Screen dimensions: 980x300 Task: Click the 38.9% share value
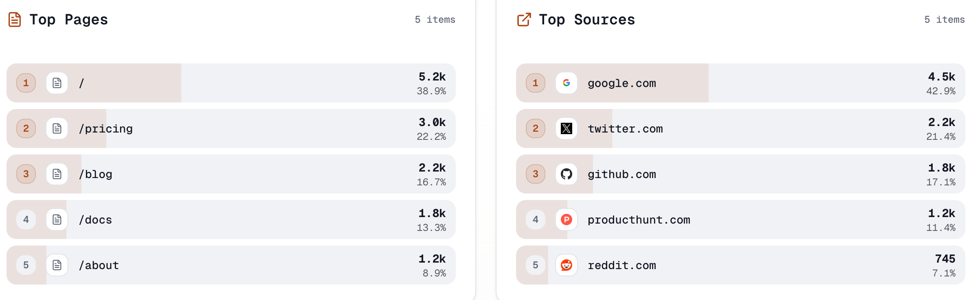tap(431, 91)
